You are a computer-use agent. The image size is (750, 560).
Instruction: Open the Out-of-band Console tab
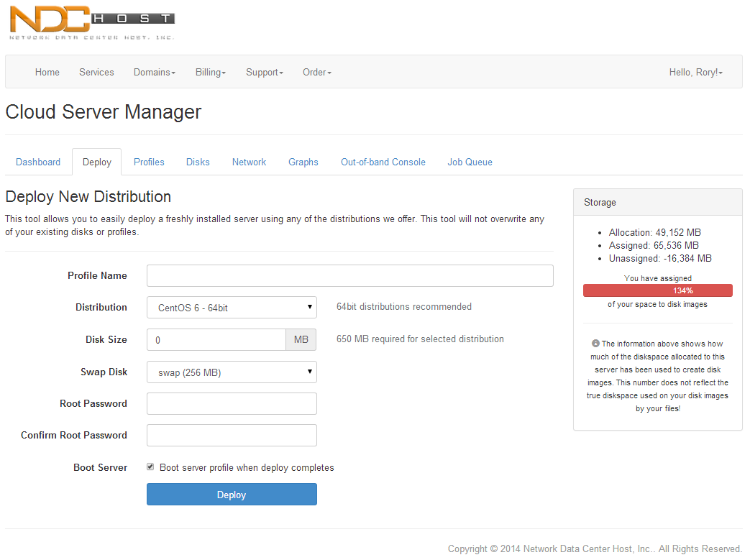tap(383, 162)
